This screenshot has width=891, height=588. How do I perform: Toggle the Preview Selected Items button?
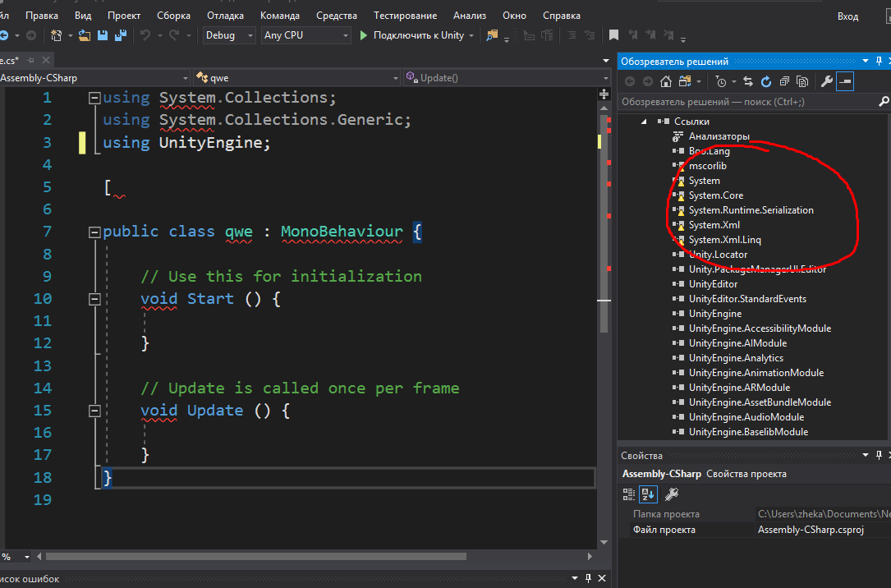point(845,81)
